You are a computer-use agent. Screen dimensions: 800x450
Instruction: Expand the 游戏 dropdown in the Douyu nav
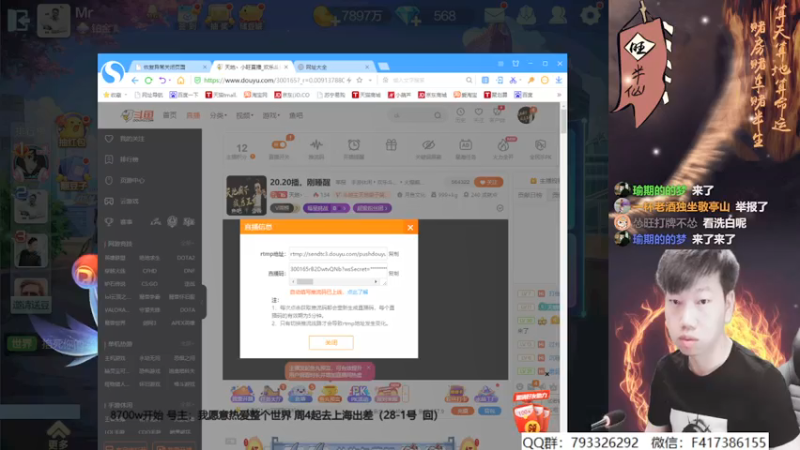271,116
